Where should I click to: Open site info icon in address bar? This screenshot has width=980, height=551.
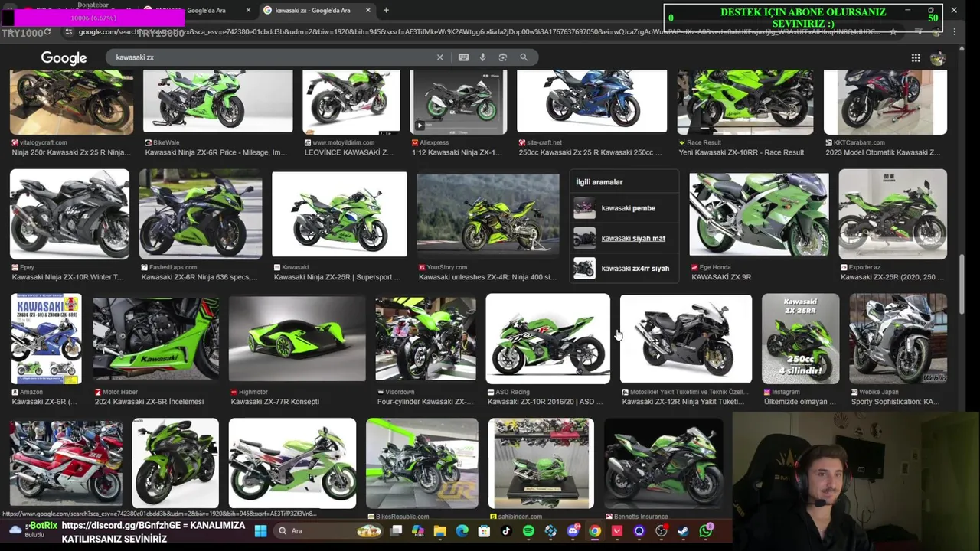tap(68, 32)
